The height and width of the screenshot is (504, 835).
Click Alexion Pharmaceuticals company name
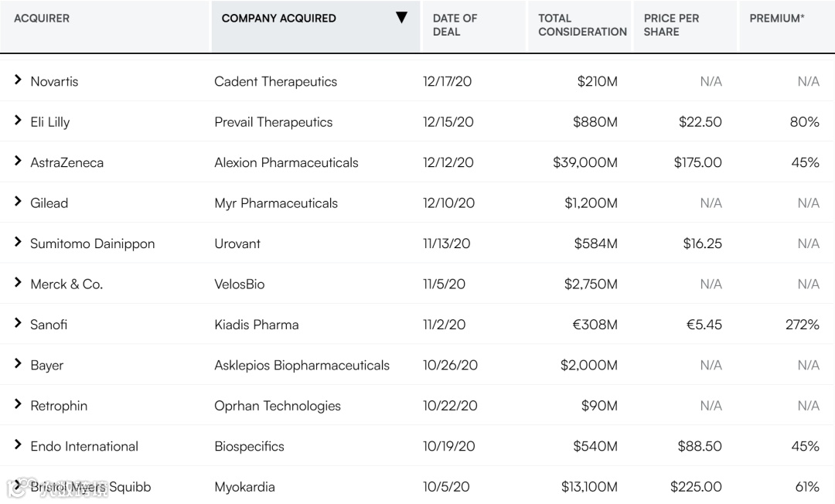tap(286, 162)
